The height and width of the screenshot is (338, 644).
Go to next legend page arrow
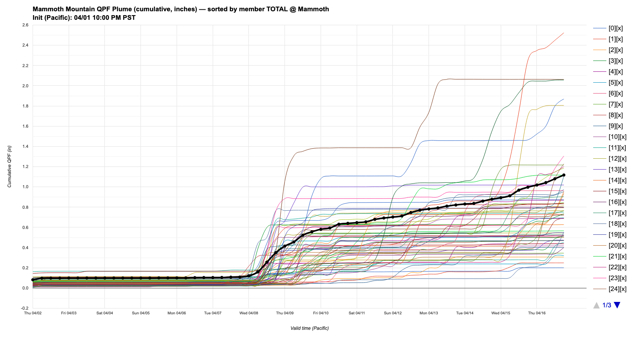(617, 305)
